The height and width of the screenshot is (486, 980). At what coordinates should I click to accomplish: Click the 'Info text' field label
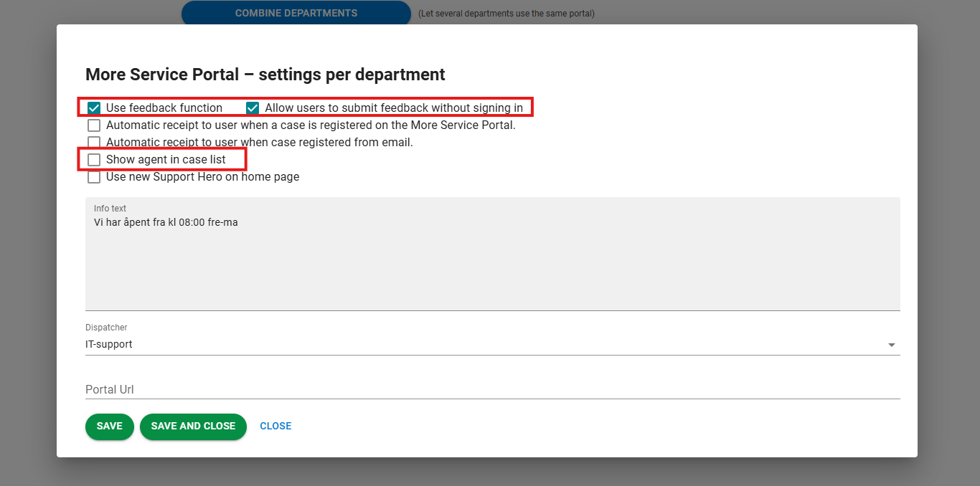(x=110, y=209)
